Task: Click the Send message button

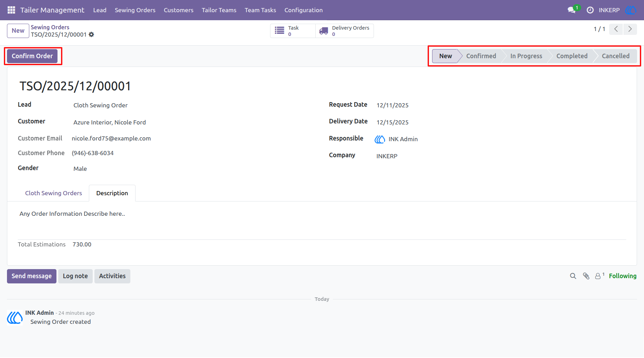Action: [x=32, y=276]
